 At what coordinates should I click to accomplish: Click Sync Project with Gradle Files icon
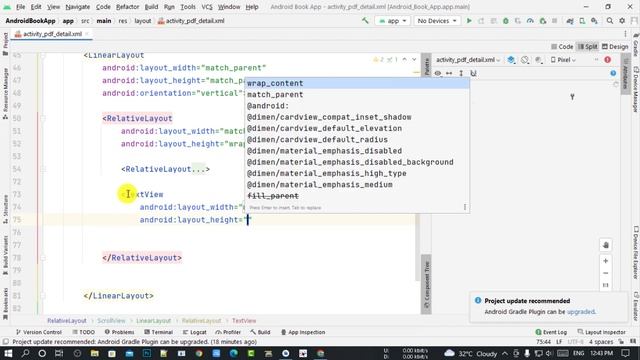(x=570, y=20)
